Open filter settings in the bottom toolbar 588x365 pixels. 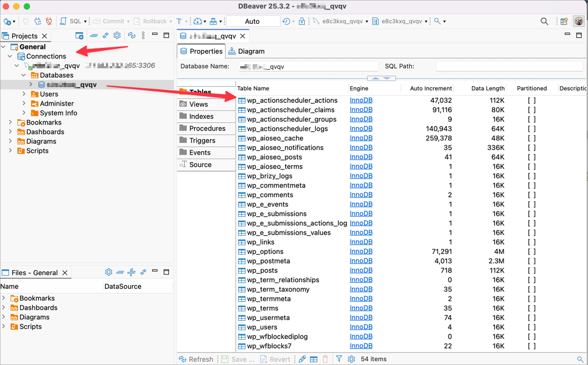(339, 359)
